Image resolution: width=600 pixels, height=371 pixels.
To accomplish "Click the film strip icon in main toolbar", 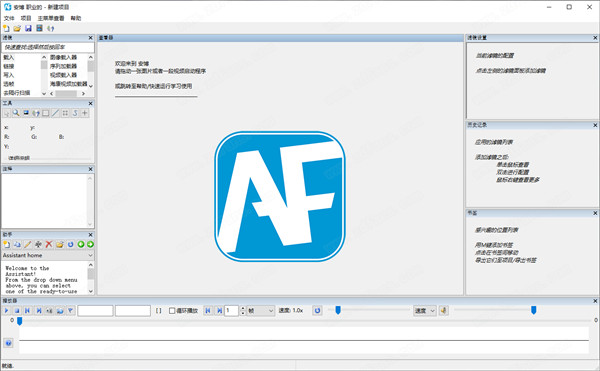I will pos(39,28).
